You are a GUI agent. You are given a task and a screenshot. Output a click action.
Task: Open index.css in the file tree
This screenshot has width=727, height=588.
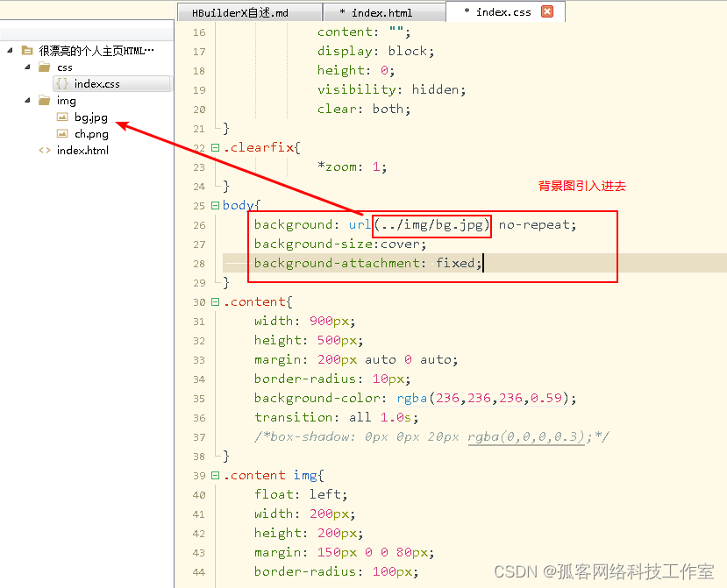[96, 84]
